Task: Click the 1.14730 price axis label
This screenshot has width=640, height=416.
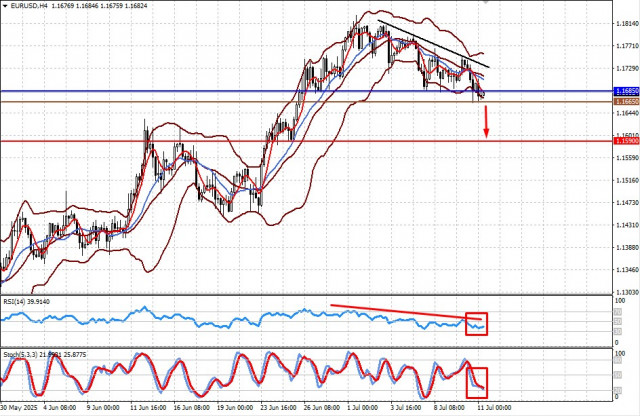Action: 627,202
